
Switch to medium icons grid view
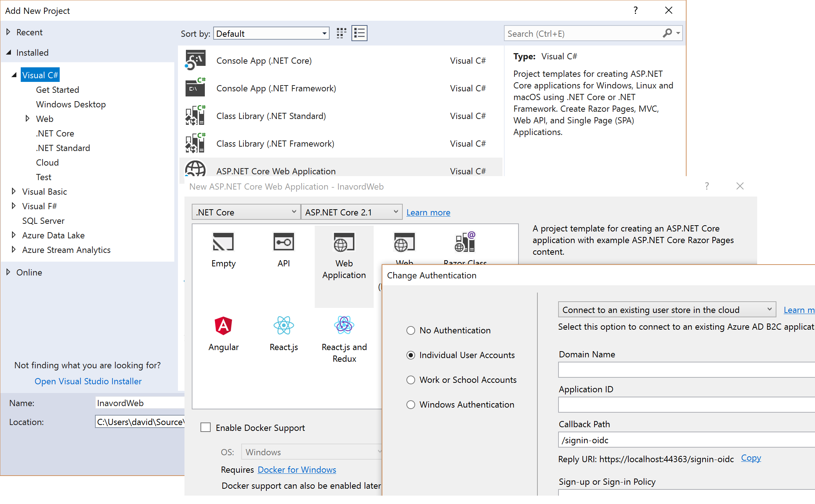tap(341, 33)
